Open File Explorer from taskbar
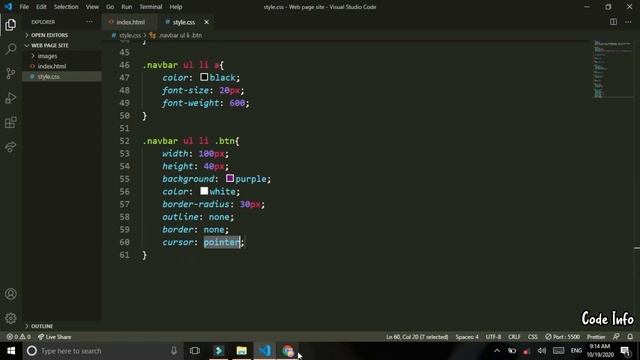This screenshot has height=360, width=640. (x=242, y=351)
